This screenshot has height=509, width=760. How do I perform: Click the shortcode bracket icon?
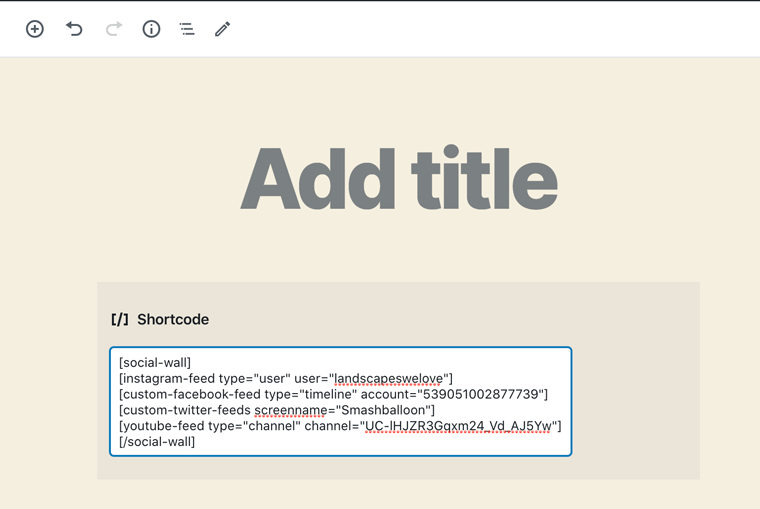[120, 319]
